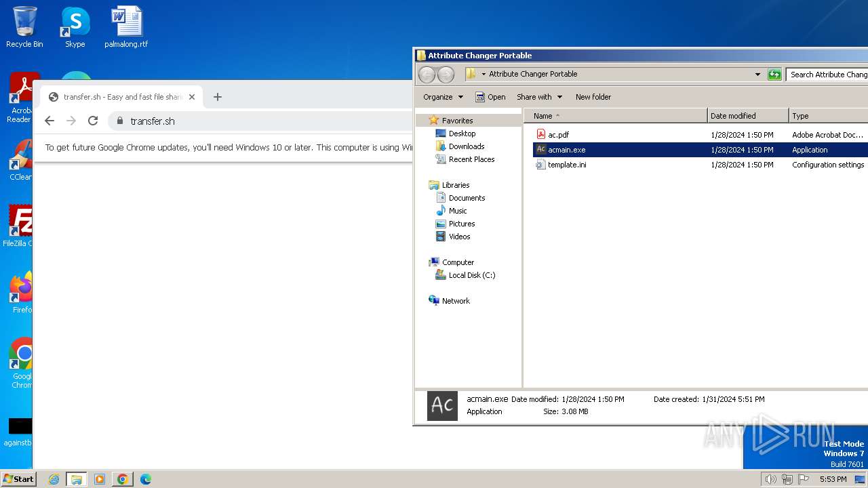Select Computer in the navigation pane

[x=458, y=262]
